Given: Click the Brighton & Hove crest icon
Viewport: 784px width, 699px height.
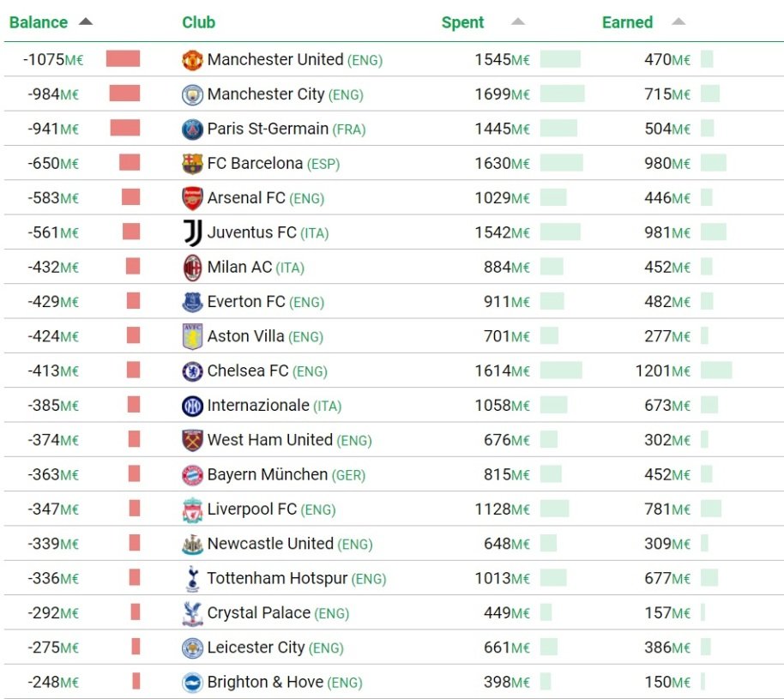Looking at the screenshot, I should click(192, 683).
